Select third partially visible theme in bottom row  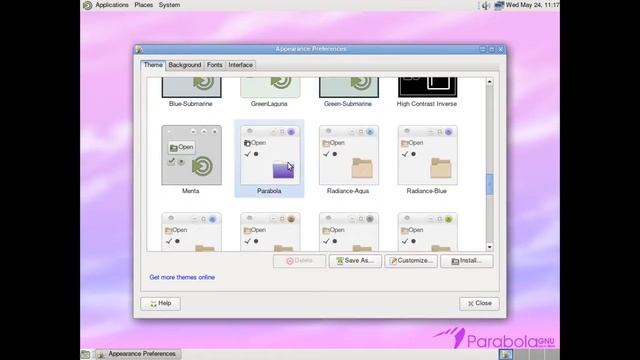tap(349, 231)
